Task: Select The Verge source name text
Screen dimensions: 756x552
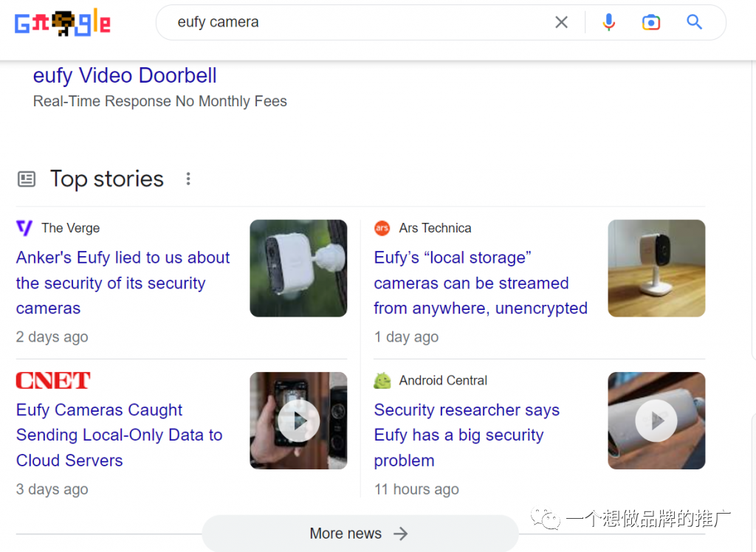Action: pos(70,228)
